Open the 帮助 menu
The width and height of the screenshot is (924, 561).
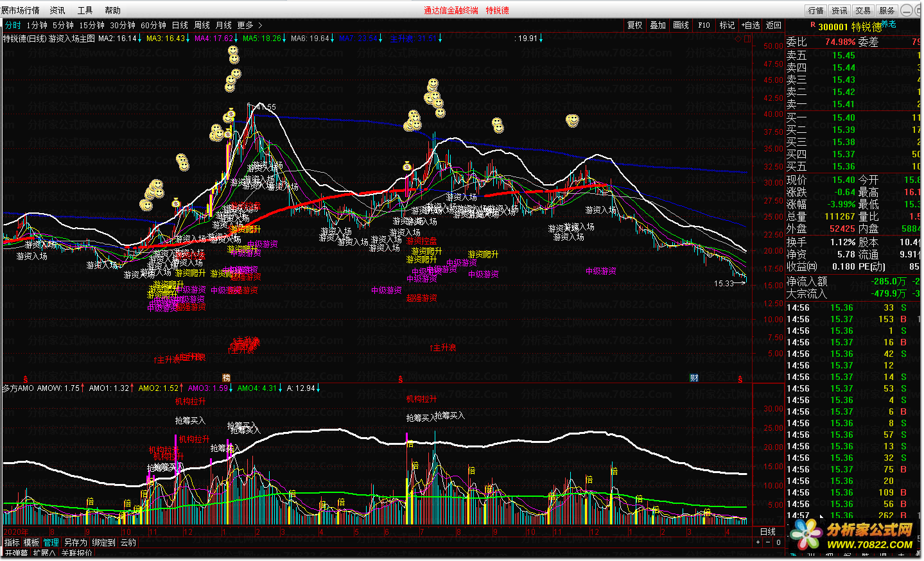pyautogui.click(x=112, y=10)
